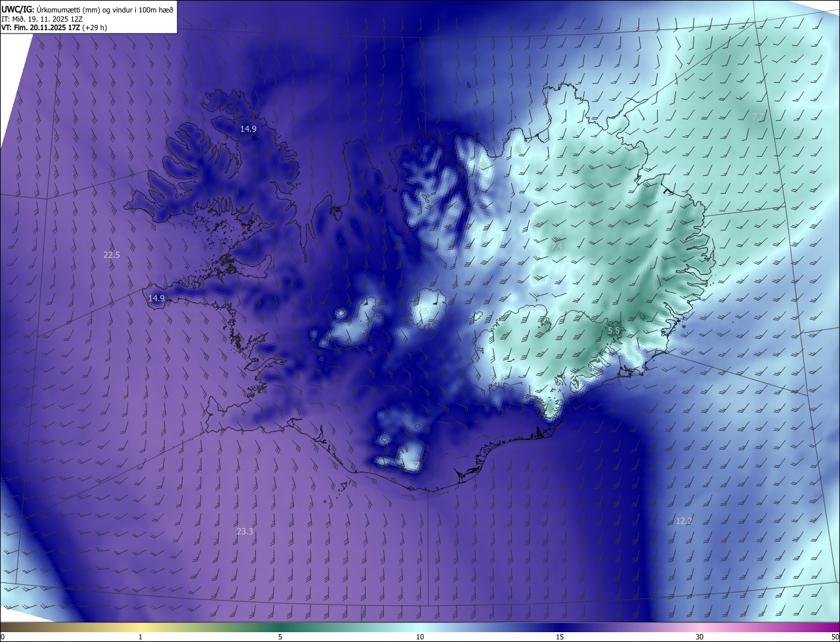Click the 7.7 value label in the northeast
The width and height of the screenshot is (840, 642).
coord(758,116)
